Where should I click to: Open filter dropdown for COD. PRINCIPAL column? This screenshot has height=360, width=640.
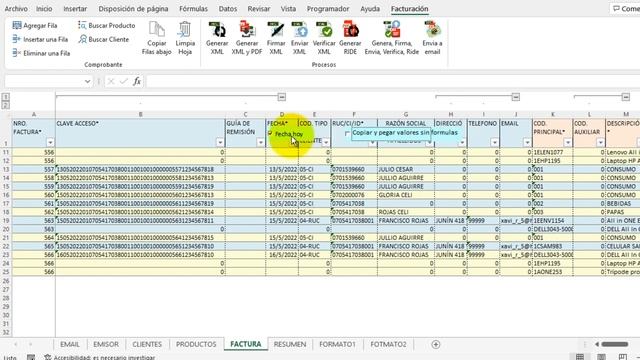coord(568,142)
